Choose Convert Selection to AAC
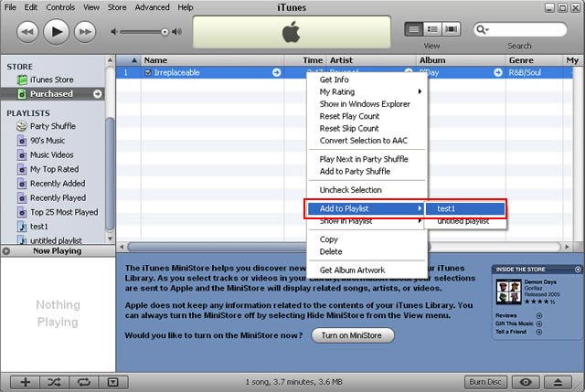 point(367,141)
